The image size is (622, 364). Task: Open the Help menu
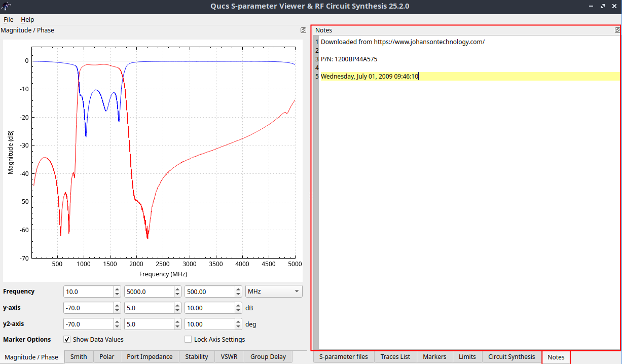coord(27,19)
